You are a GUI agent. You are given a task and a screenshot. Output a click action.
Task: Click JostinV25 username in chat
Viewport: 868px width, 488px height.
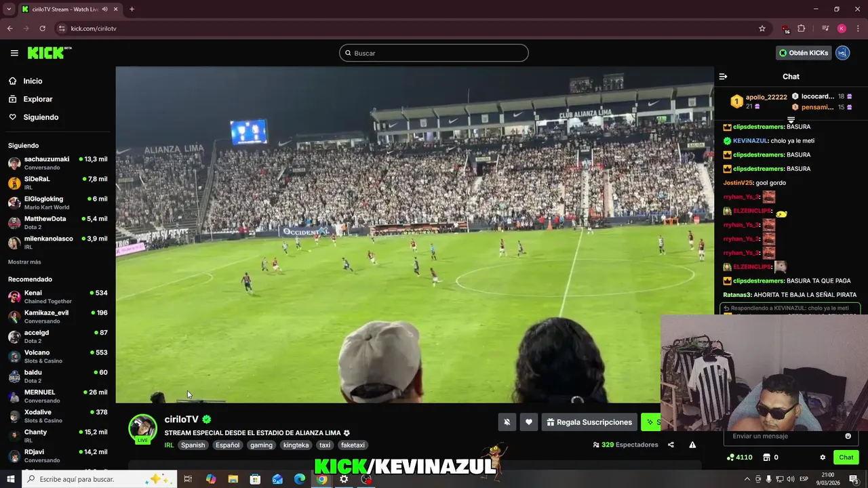(738, 183)
